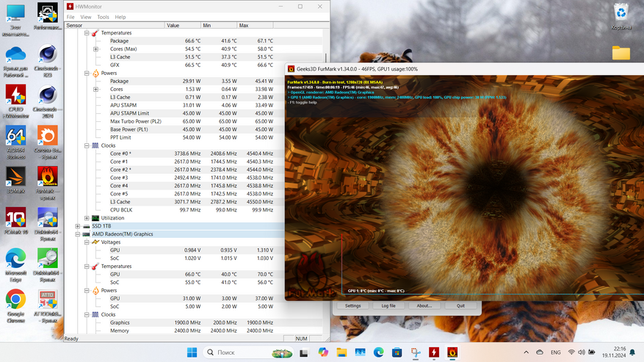The width and height of the screenshot is (644, 362).
Task: Open the File menu in HWMonitor
Action: click(70, 17)
